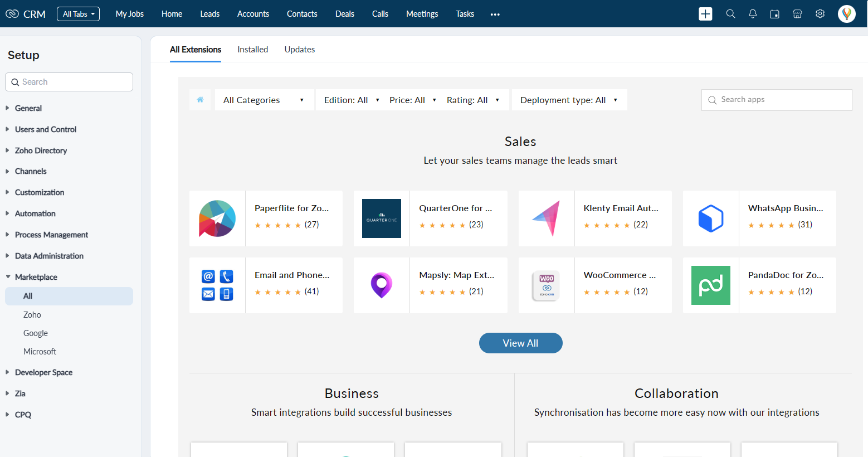Click the plus create-new icon in header
The image size is (868, 457).
click(705, 14)
